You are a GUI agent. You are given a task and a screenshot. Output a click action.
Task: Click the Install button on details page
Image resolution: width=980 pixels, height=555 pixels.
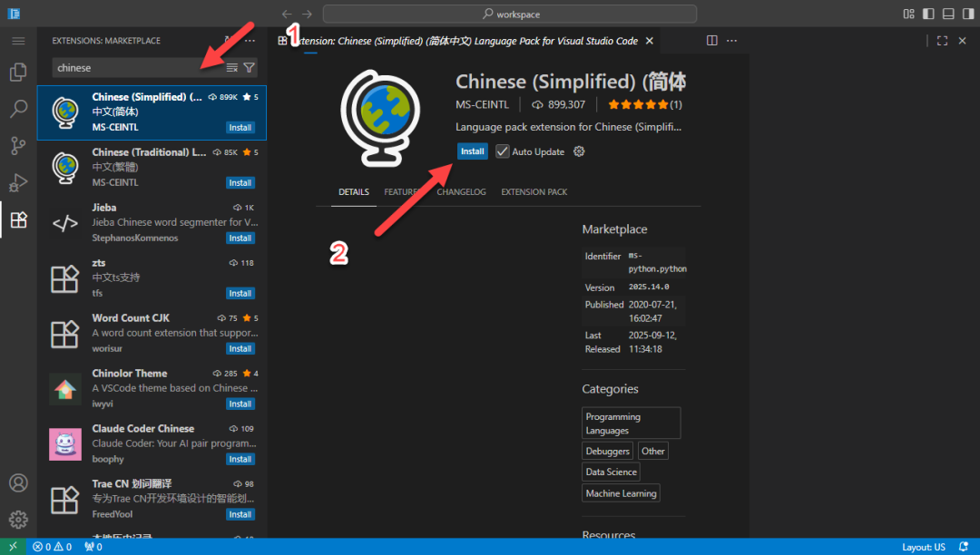pyautogui.click(x=473, y=151)
